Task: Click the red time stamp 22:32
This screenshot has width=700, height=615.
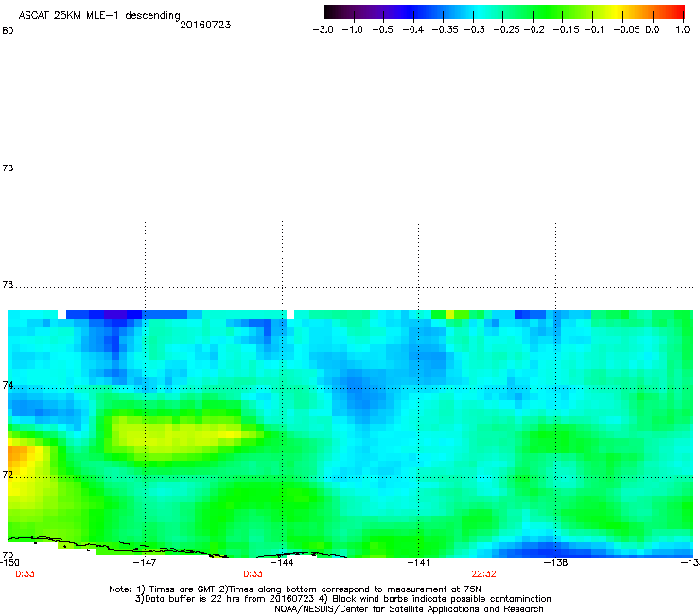Action: pos(484,574)
